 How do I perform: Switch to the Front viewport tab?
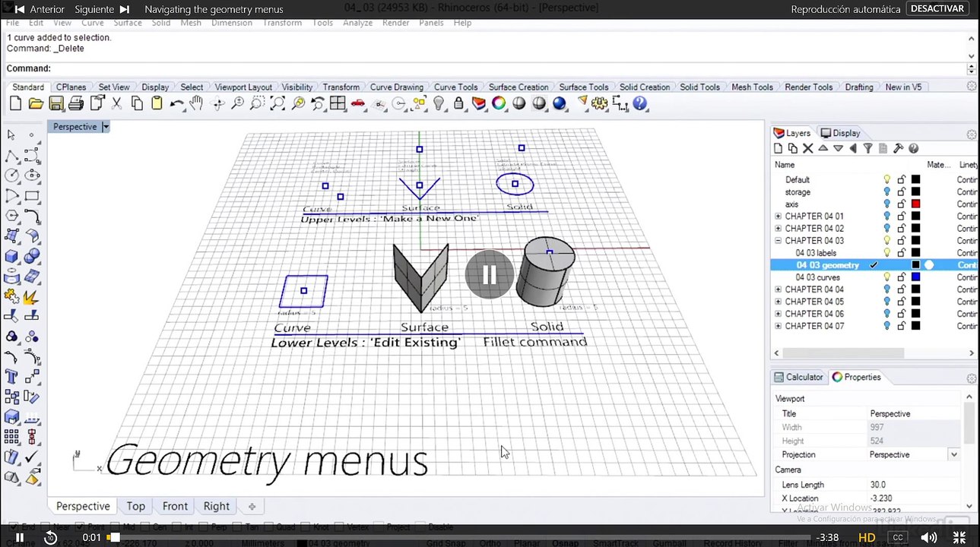click(175, 506)
